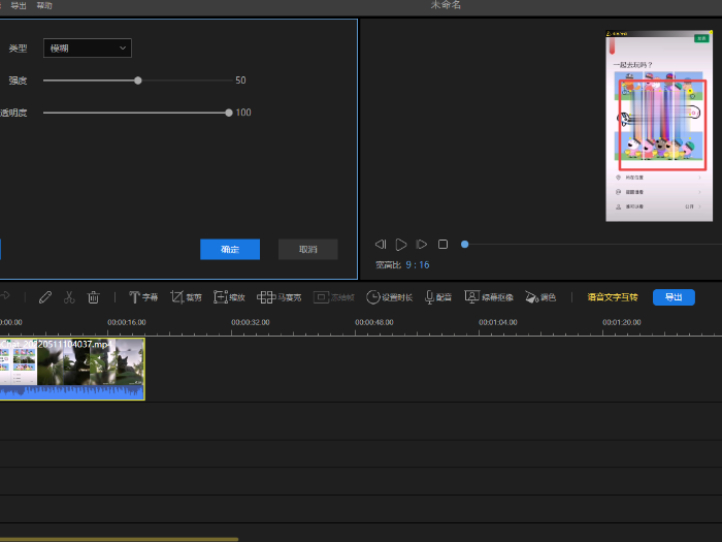Image resolution: width=722 pixels, height=542 pixels.
Task: Click the 00:00:48.00 mark on ruler
Action: [x=374, y=322]
